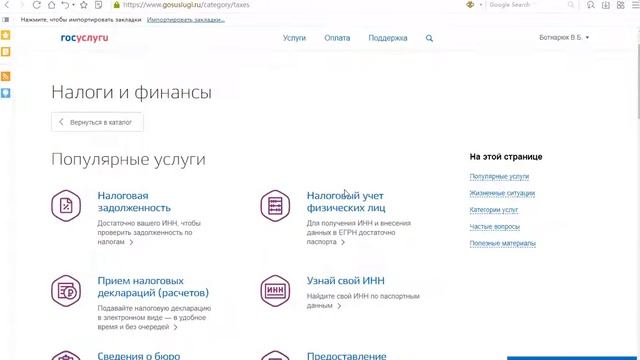640x360 pixels.
Task: Click chevron after без очередей text
Action: point(176,327)
